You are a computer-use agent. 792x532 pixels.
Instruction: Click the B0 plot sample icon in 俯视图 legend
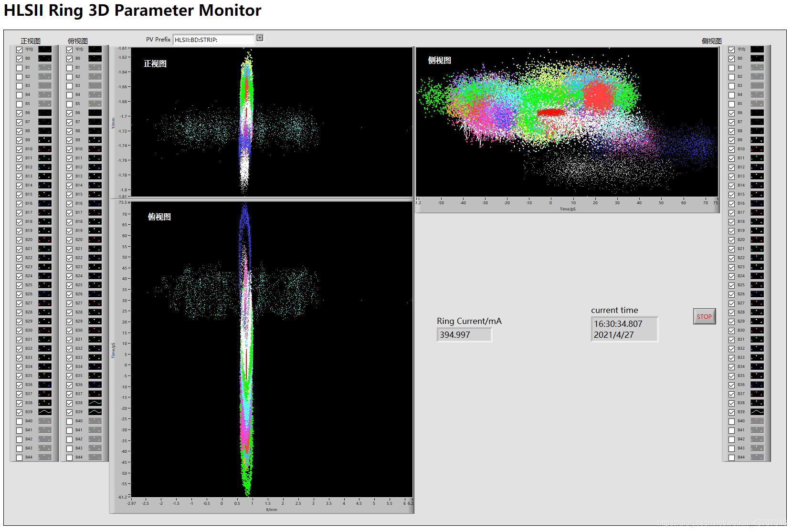(x=95, y=58)
